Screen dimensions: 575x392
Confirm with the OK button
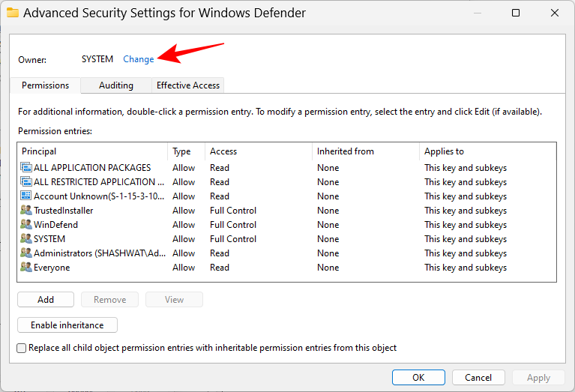click(418, 378)
